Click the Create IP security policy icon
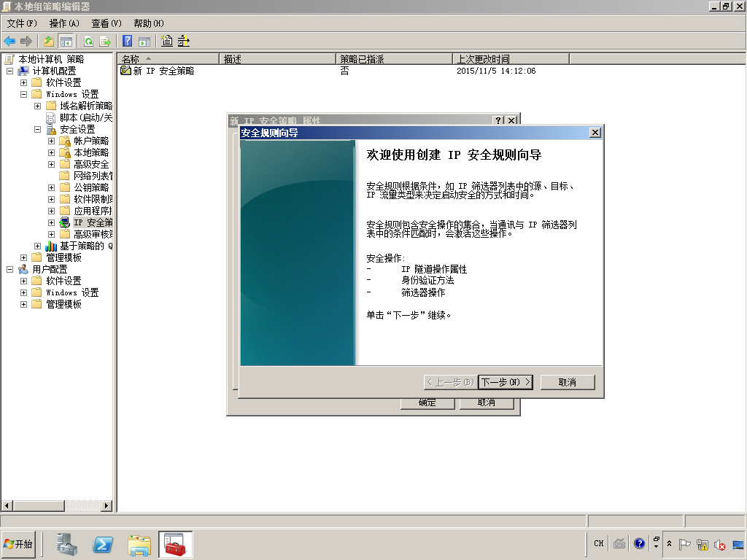The height and width of the screenshot is (560, 747). tap(167, 42)
